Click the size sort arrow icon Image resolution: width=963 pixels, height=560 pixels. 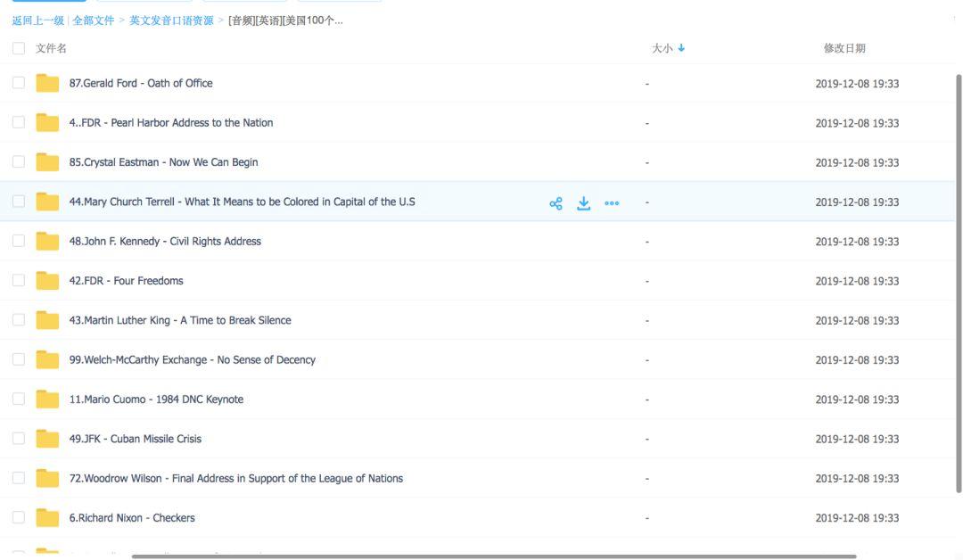click(x=681, y=48)
